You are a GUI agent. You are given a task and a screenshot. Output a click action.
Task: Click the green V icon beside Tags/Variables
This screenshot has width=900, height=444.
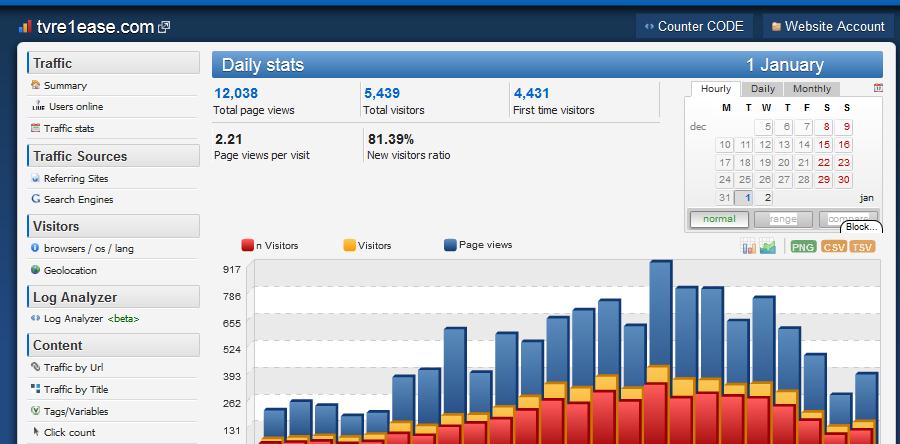pos(36,411)
